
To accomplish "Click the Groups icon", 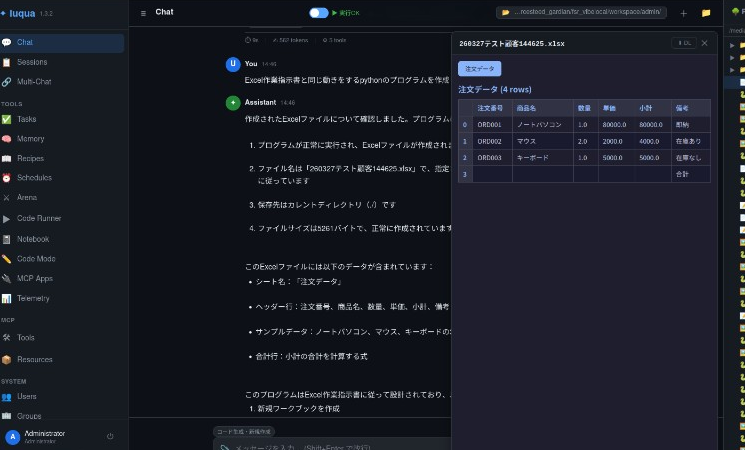I will [6, 416].
